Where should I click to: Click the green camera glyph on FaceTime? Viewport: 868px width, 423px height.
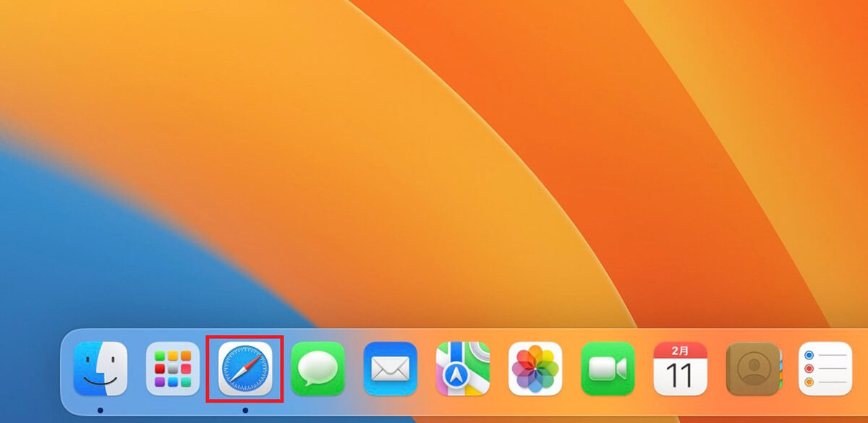(x=606, y=369)
